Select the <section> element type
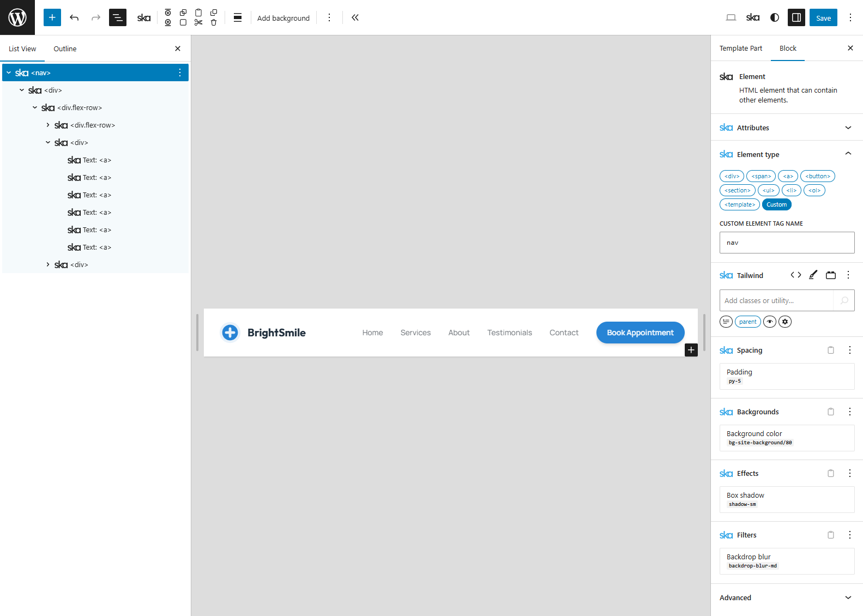Viewport: 863px width, 616px height. pos(737,190)
